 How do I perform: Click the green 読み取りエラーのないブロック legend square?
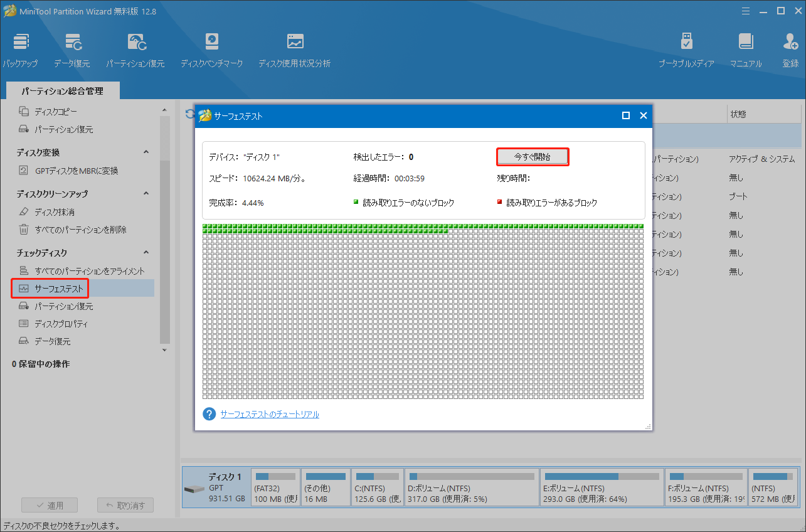(356, 203)
